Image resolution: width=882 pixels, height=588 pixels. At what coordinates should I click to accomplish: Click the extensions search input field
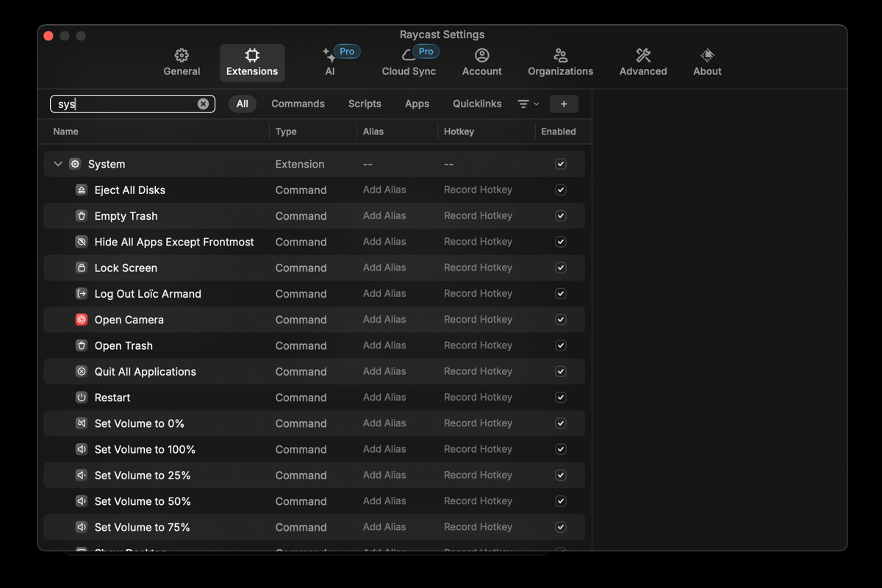coord(125,104)
